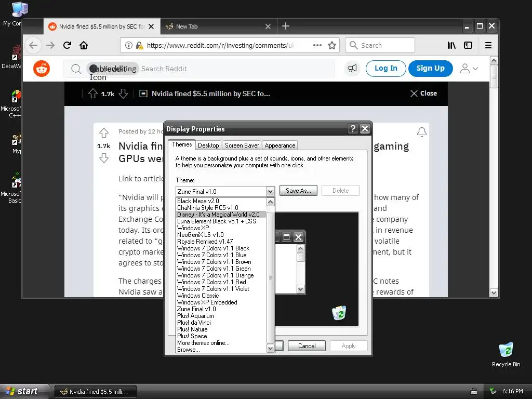
Task: Click the Firefox forward arrow button
Action: click(x=50, y=45)
